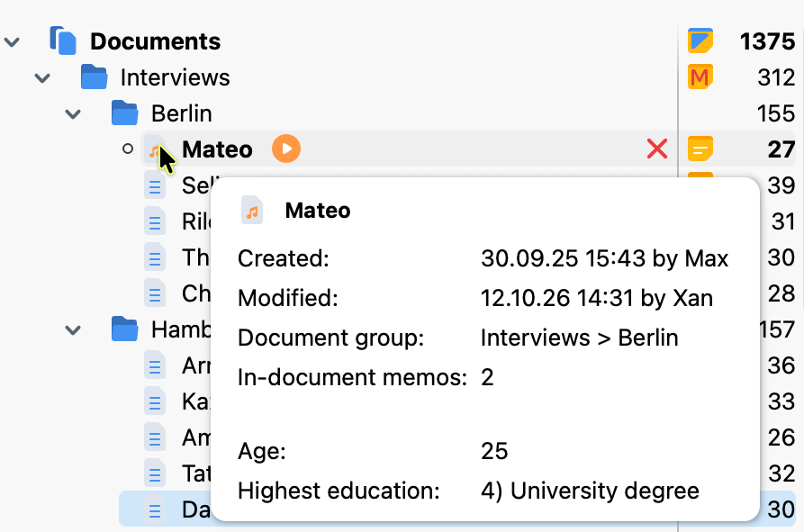Click the document icon of the Tat… row
Screen dimensions: 804x532
[154, 473]
